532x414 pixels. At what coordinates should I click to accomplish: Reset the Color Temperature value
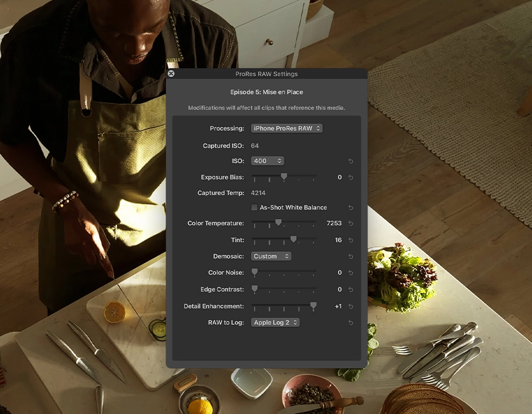pyautogui.click(x=351, y=224)
